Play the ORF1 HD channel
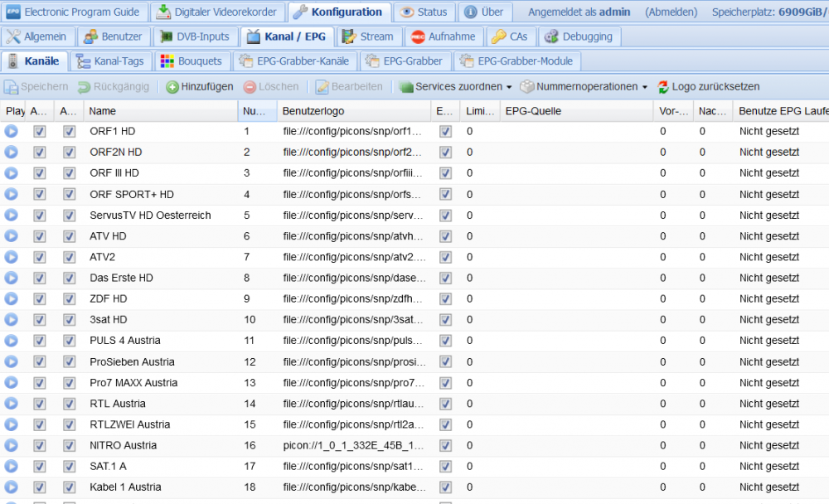 point(11,131)
